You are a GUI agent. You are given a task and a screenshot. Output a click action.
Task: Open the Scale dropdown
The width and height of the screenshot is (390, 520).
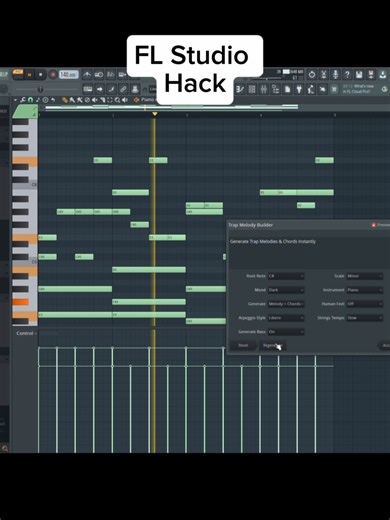point(365,276)
